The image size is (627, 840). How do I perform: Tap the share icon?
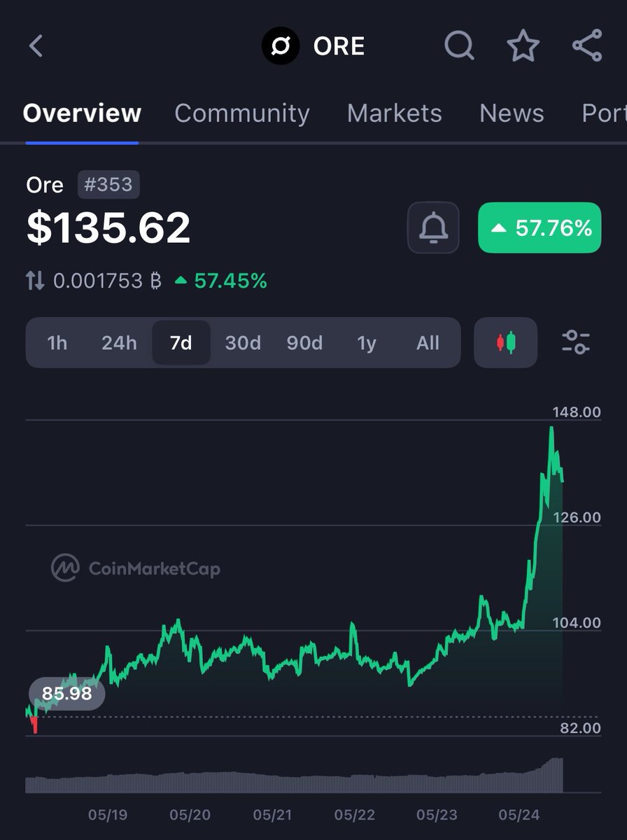(587, 46)
